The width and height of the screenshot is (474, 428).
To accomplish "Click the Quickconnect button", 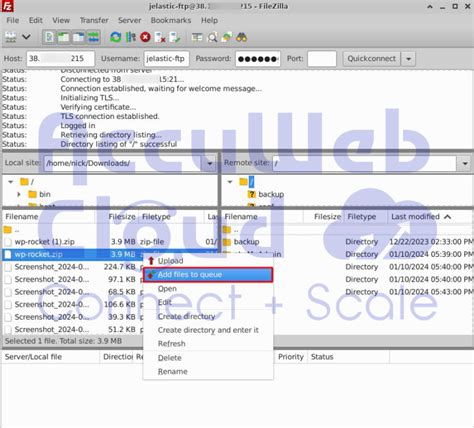I will click(x=372, y=59).
